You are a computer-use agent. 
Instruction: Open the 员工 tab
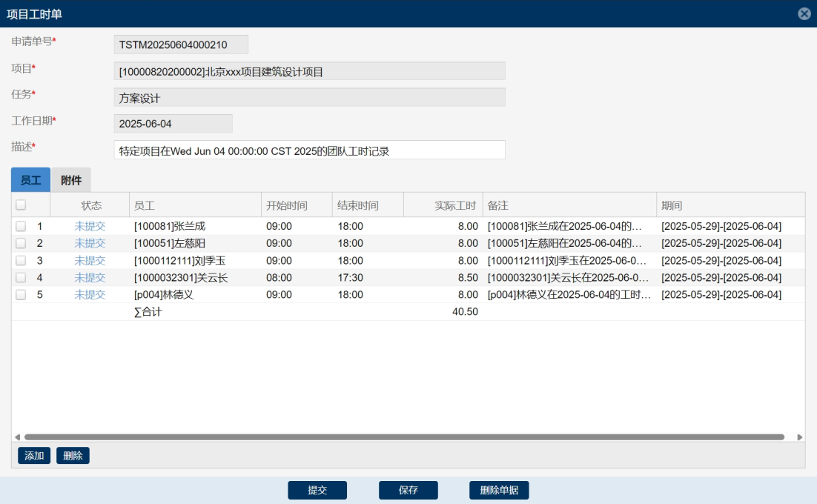(30, 180)
